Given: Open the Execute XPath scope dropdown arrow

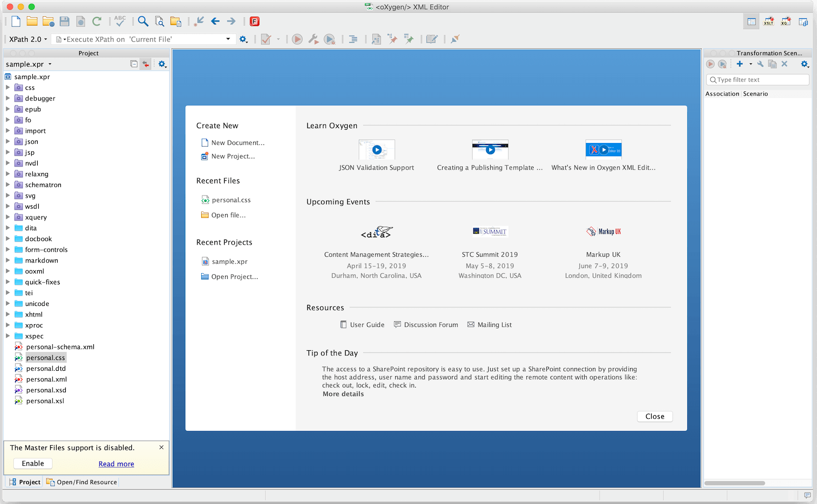Looking at the screenshot, I should click(x=228, y=39).
